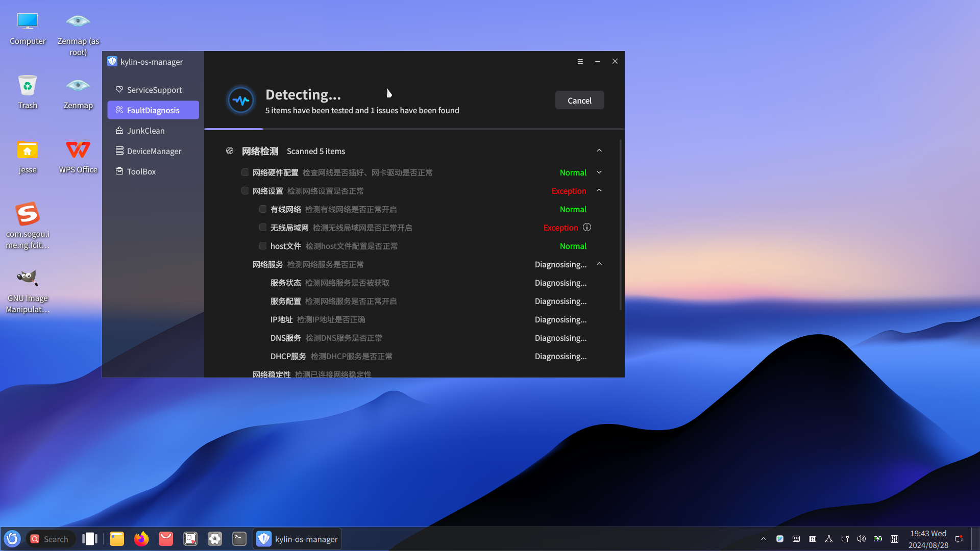Collapse the 网络检测 section
The image size is (980, 551).
click(x=599, y=151)
